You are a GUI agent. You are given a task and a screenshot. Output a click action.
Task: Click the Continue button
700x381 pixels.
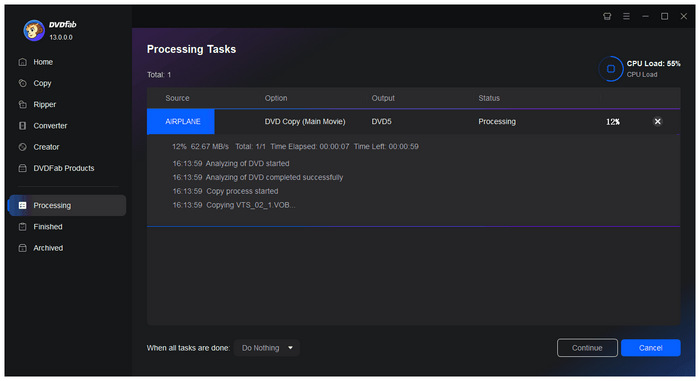[x=587, y=348]
